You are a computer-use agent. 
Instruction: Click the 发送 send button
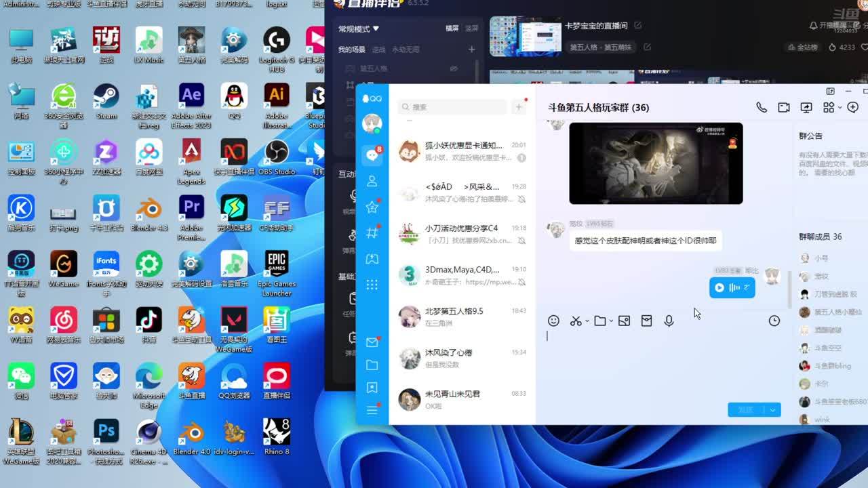tap(745, 409)
